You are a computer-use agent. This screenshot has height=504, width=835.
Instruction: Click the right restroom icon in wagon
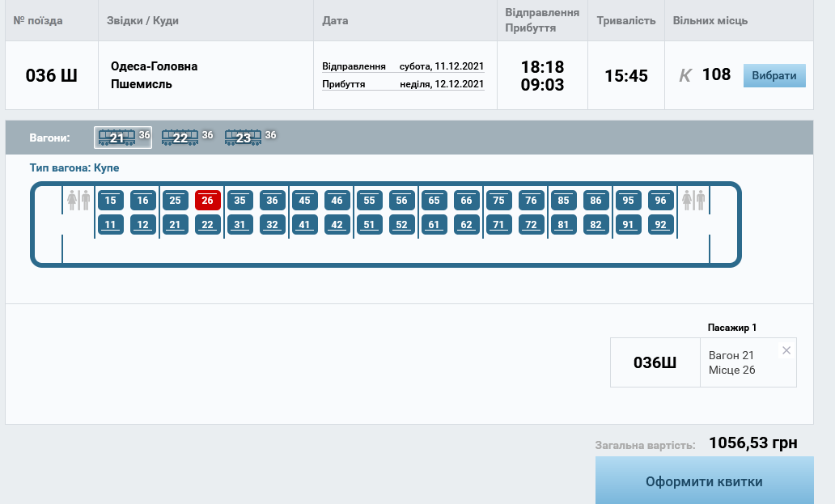(x=693, y=200)
